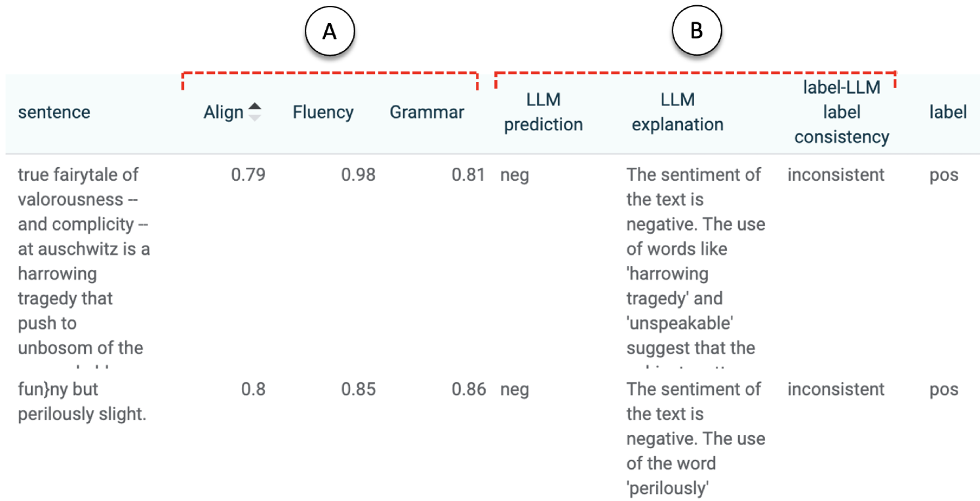Sort by the Align column header
Image resolution: width=980 pixels, height=501 pixels.
pos(224,113)
